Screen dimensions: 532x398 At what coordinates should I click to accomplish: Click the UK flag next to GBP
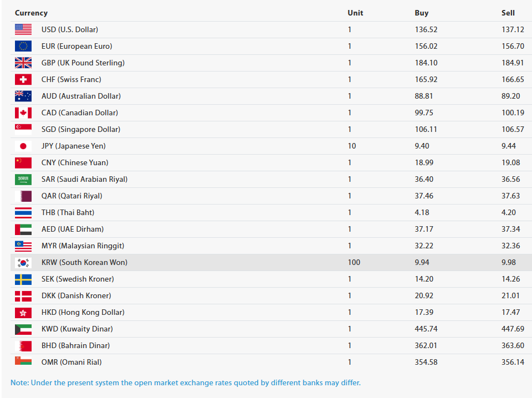[x=23, y=63]
